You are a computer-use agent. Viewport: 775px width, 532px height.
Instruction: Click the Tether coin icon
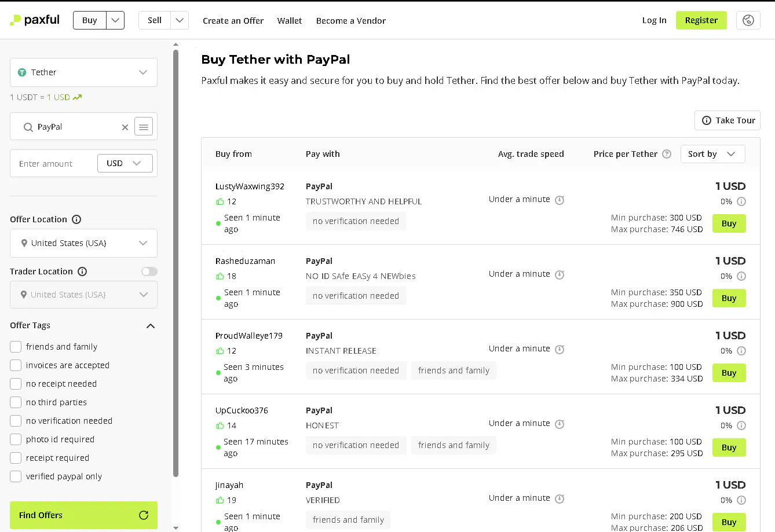[22, 72]
